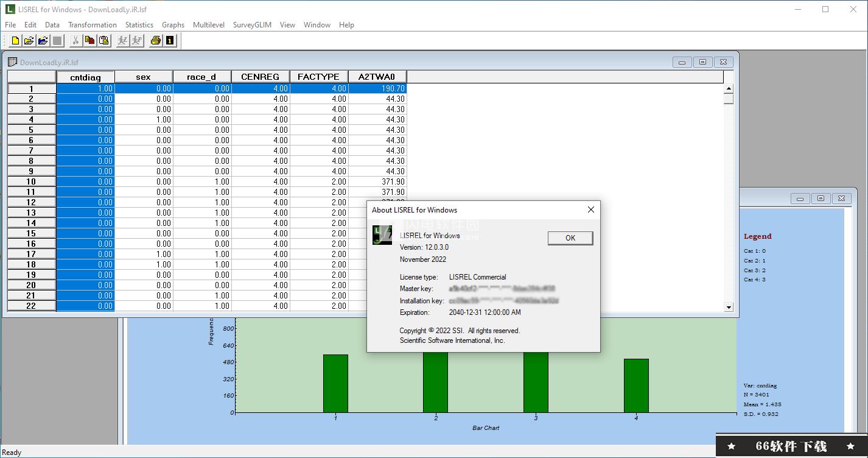Open the Multilevel menu
The height and width of the screenshot is (458, 868).
pos(209,25)
